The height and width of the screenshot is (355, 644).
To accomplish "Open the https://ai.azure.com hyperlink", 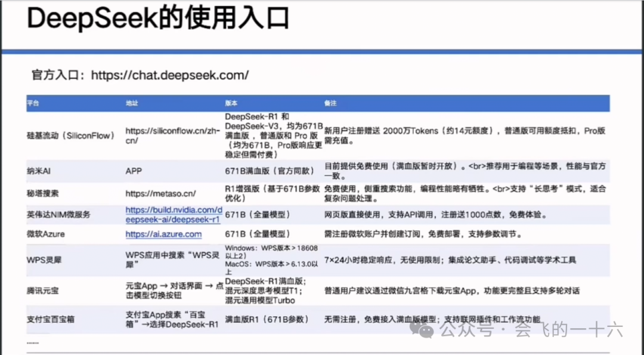I will coord(163,234).
